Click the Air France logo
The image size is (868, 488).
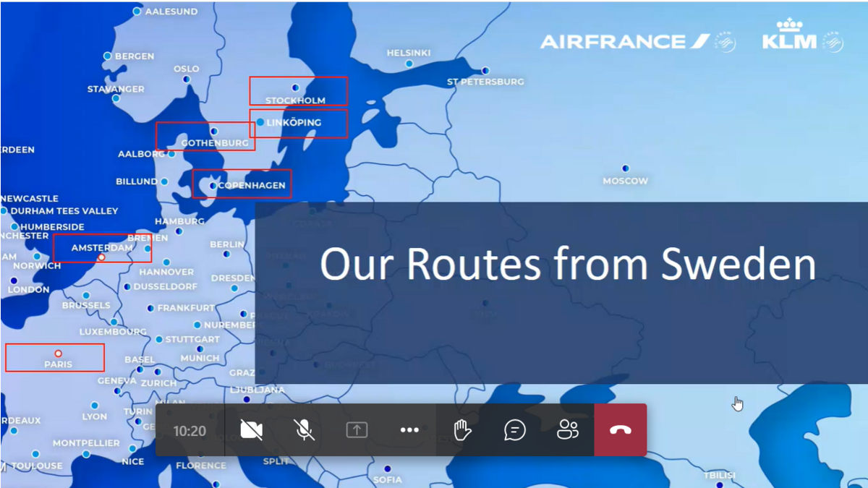pyautogui.click(x=626, y=41)
